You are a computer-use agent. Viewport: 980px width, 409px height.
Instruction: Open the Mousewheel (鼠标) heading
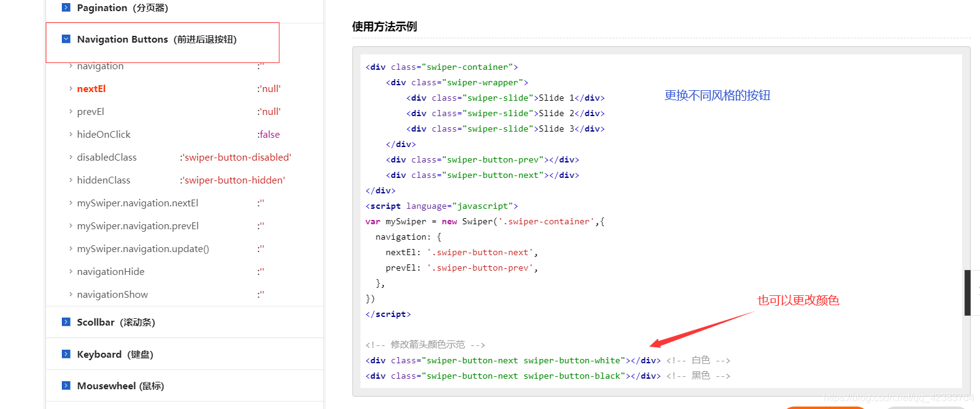pos(120,386)
